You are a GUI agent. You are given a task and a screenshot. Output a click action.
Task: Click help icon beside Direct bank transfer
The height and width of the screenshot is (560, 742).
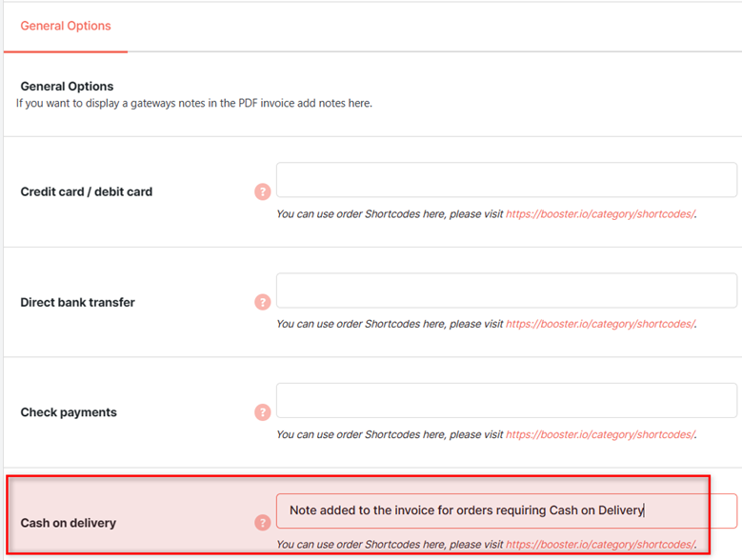263,302
